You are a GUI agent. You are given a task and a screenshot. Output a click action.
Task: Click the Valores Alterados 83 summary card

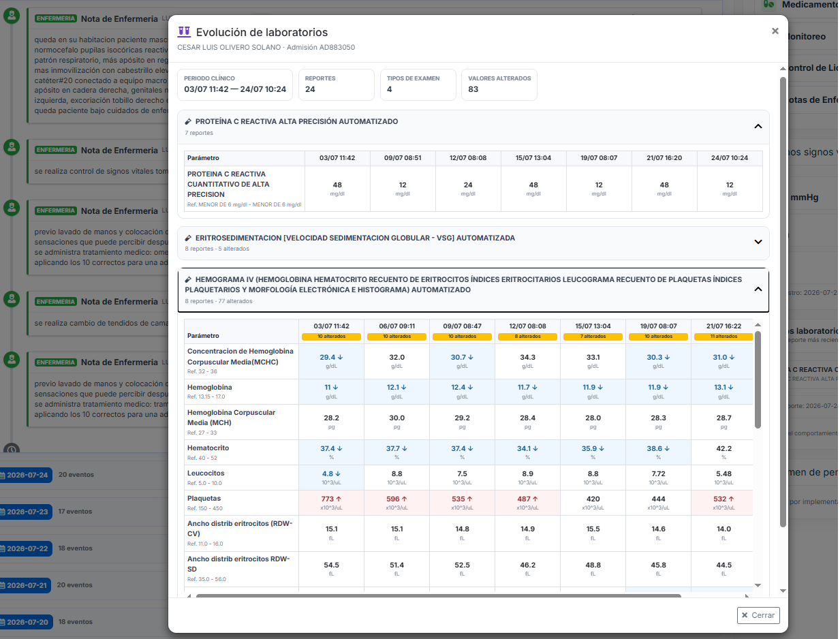pos(499,84)
